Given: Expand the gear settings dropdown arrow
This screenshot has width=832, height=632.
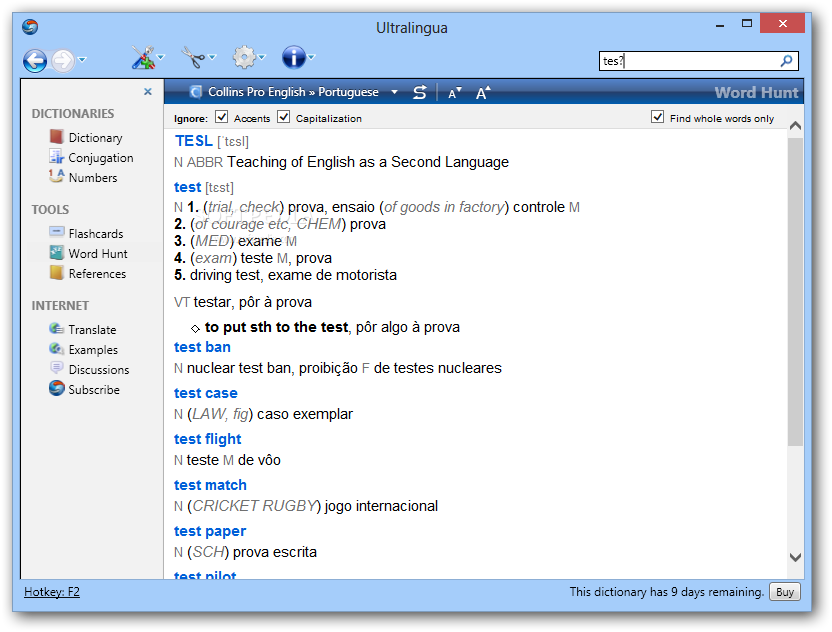Looking at the screenshot, I should point(262,57).
